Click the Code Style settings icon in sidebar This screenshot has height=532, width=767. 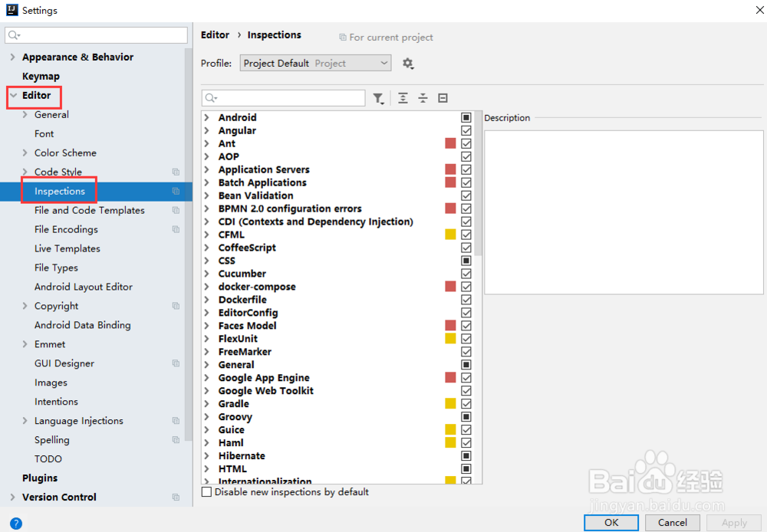[175, 172]
